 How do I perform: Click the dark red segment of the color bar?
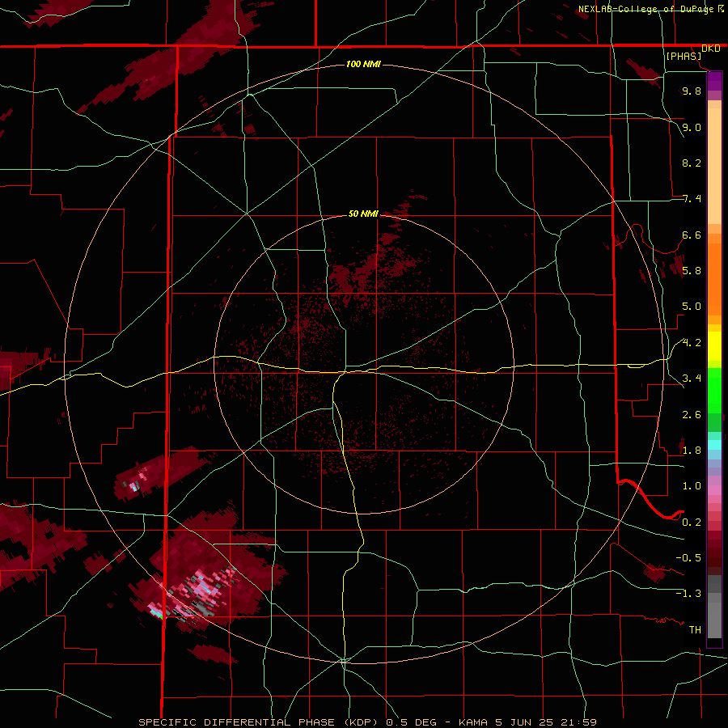(x=714, y=552)
